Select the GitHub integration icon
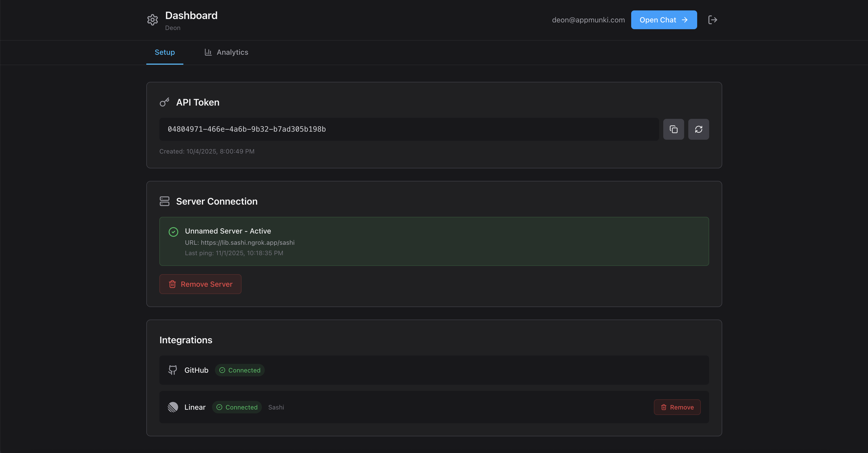Screen dimensions: 868x453 [x=172, y=370]
